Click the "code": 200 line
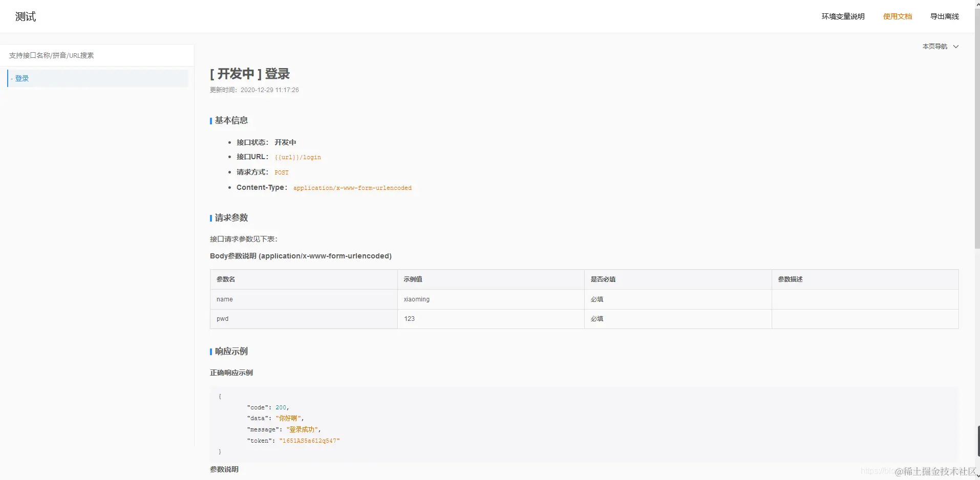980x480 pixels. (268, 407)
